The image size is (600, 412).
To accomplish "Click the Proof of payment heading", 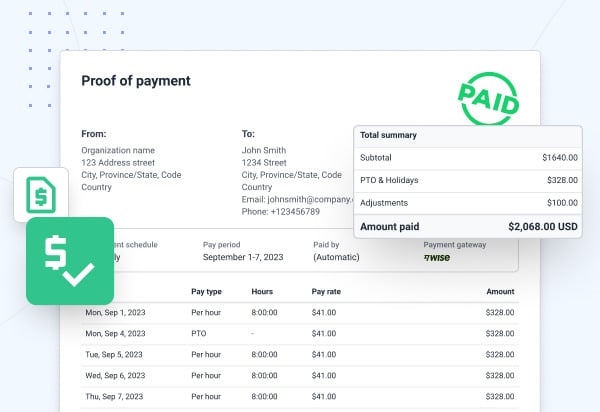I will pos(135,81).
